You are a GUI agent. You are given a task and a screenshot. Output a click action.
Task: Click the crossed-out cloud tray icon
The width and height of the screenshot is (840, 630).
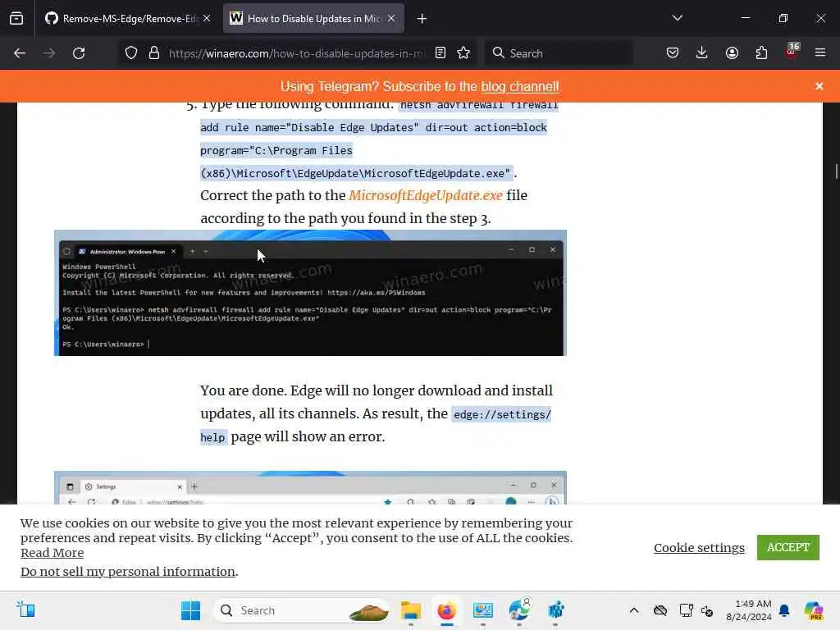[660, 610]
